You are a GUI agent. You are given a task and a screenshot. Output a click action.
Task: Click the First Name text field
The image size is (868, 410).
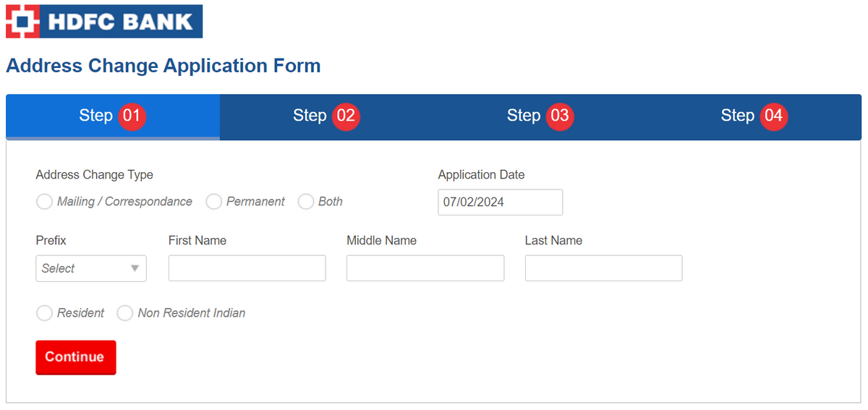coord(247,268)
